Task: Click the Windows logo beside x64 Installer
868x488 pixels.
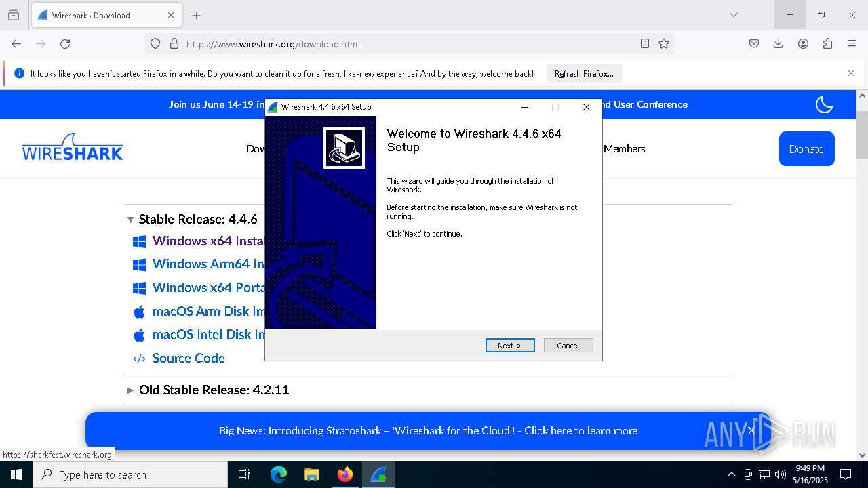Action: [139, 241]
